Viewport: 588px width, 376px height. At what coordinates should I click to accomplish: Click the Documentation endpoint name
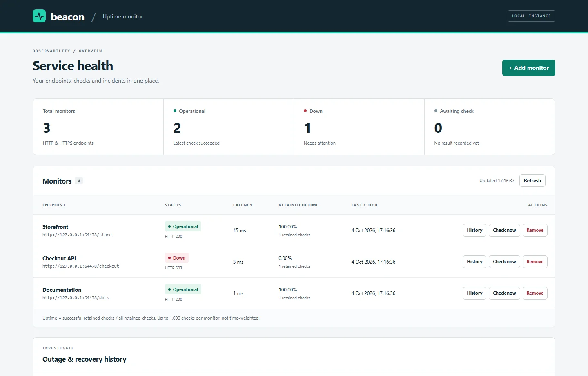click(62, 290)
